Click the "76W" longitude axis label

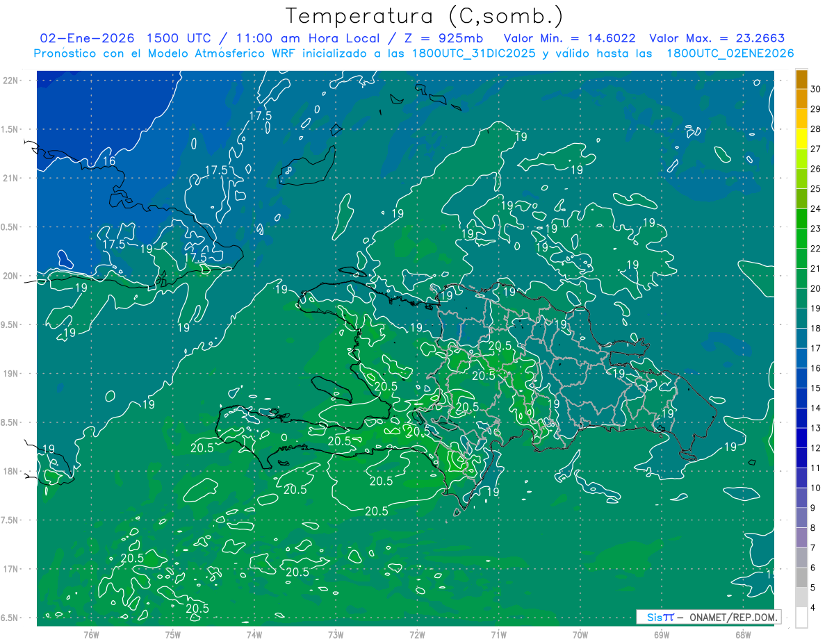pyautogui.click(x=91, y=634)
